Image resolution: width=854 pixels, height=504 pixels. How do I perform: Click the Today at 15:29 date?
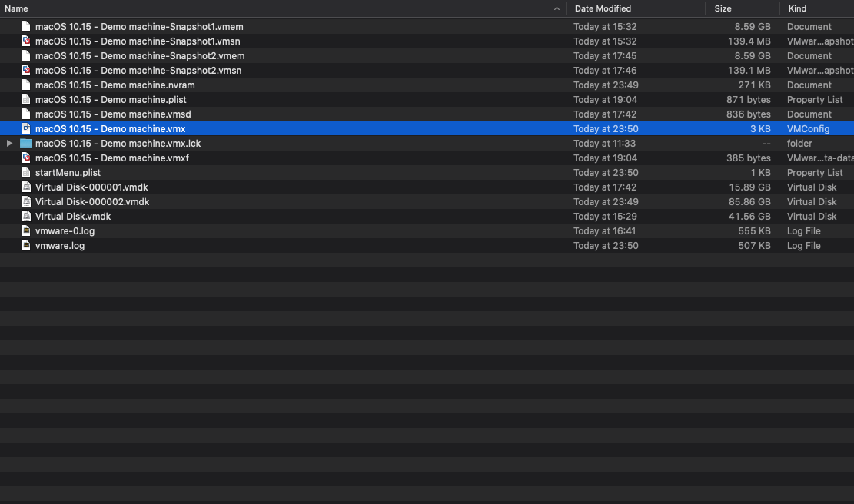click(x=604, y=217)
